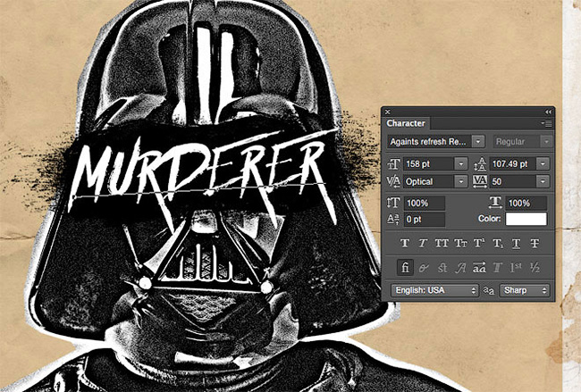Screen dimensions: 581x392
Task: Toggle Underline text style
Action: 516,243
